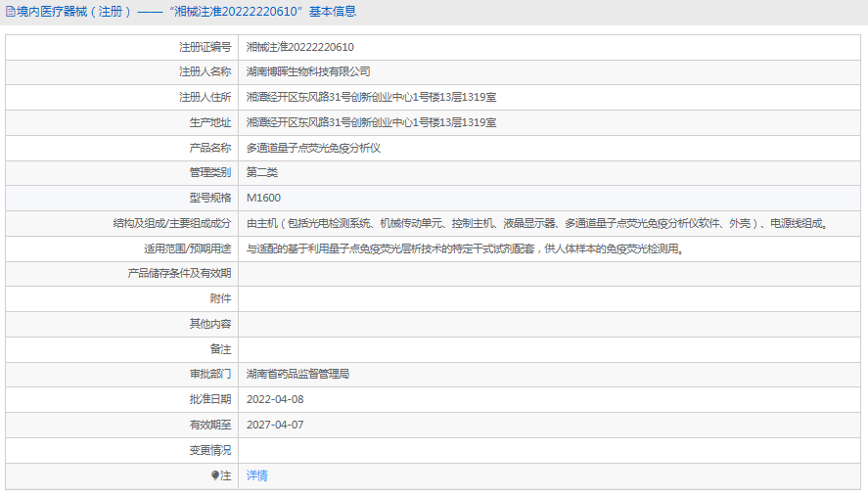Screen dimensions: 868x496
Task: Click the 批准日期 label
Action: click(x=210, y=400)
